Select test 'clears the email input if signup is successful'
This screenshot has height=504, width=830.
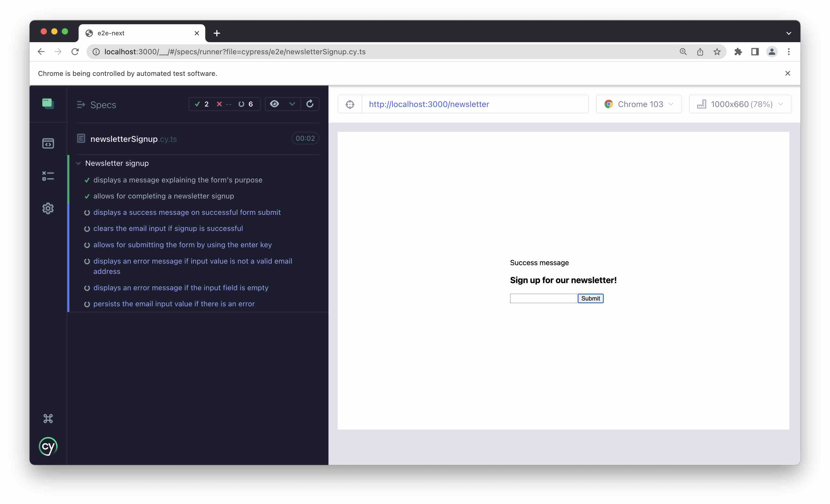tap(168, 229)
